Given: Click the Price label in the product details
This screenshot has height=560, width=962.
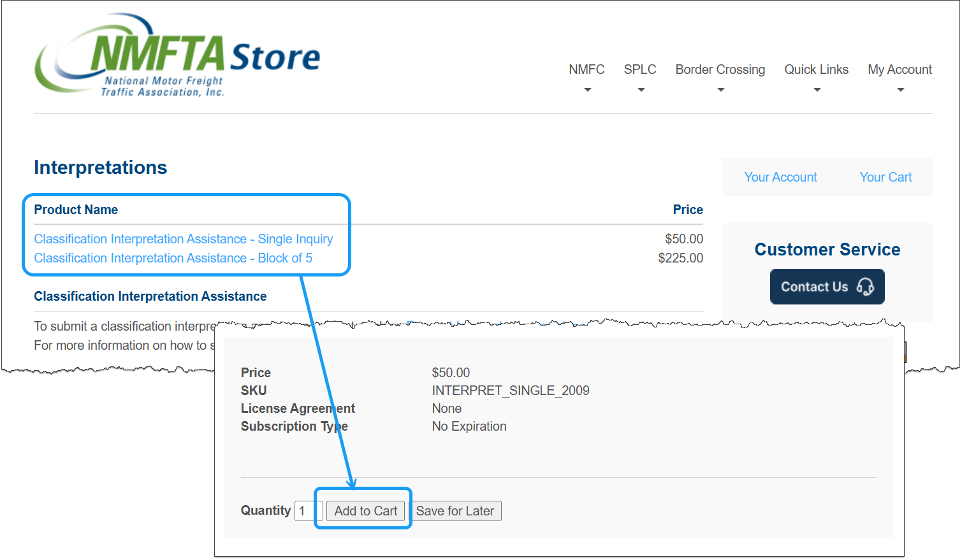Looking at the screenshot, I should pyautogui.click(x=256, y=373).
